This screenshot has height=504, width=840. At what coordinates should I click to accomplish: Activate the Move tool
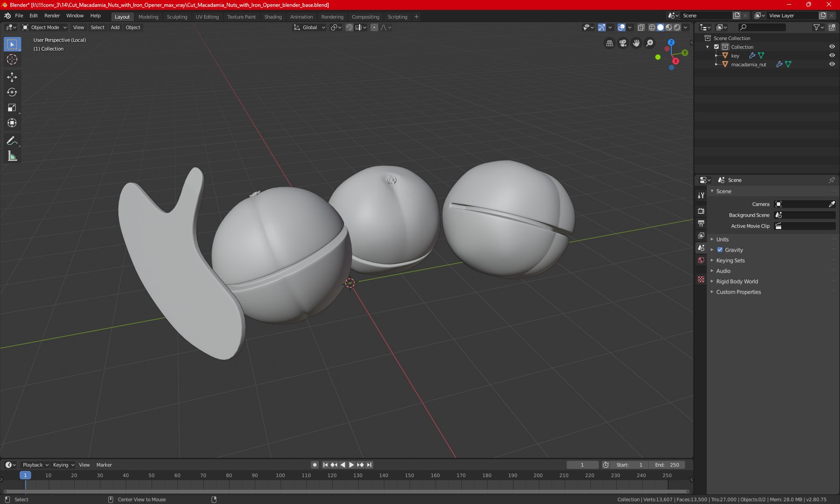[12, 77]
